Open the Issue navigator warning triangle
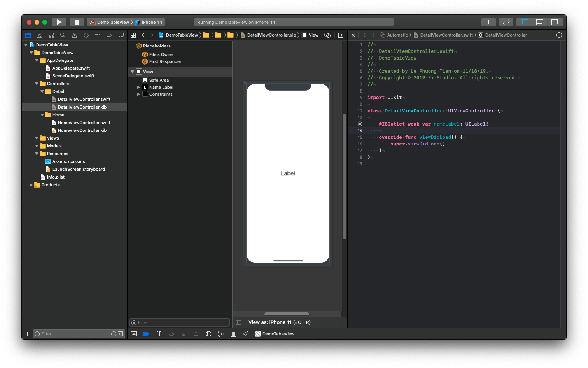The width and height of the screenshot is (588, 368). (74, 35)
